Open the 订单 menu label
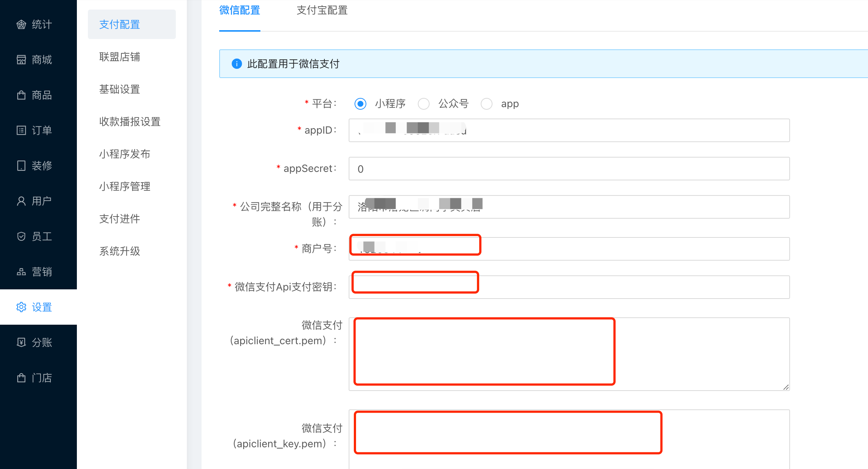Viewport: 868px width, 469px height. pyautogui.click(x=42, y=130)
